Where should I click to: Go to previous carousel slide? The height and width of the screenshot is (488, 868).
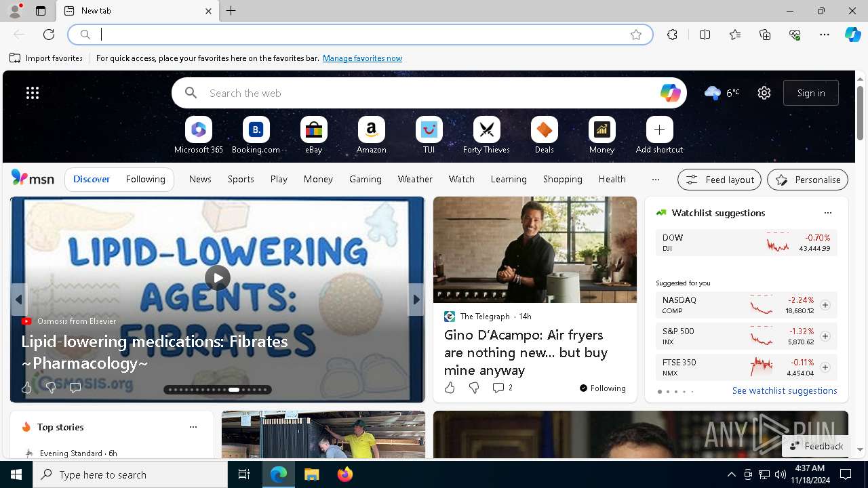pyautogui.click(x=18, y=300)
